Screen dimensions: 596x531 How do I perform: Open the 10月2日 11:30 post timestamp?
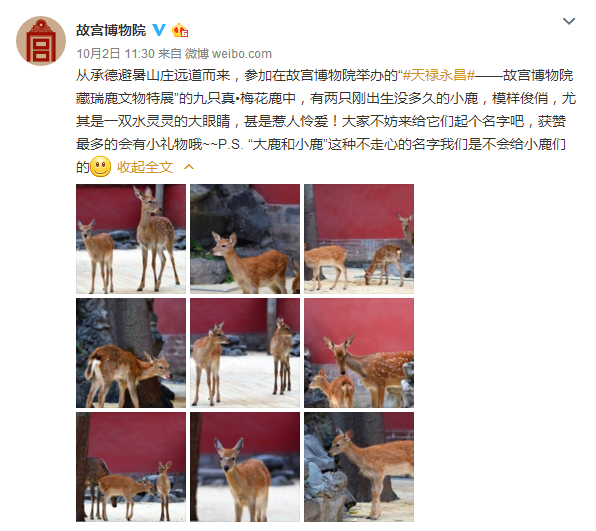pyautogui.click(x=116, y=54)
